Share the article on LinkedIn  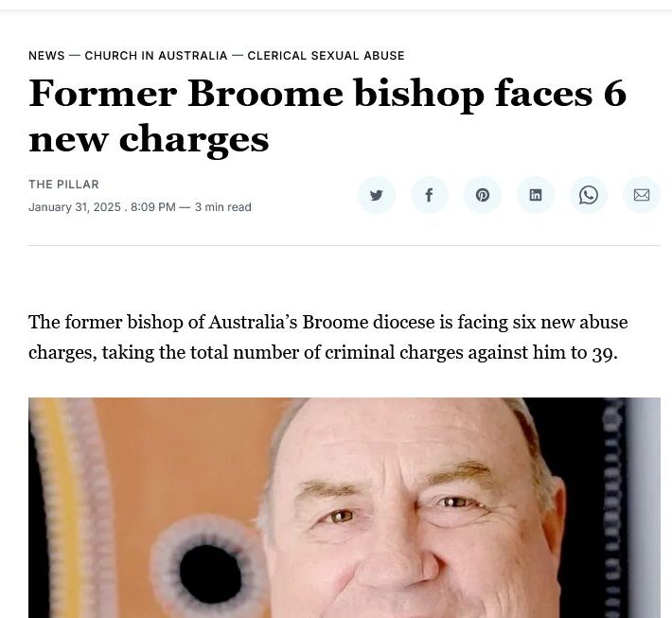click(x=536, y=195)
